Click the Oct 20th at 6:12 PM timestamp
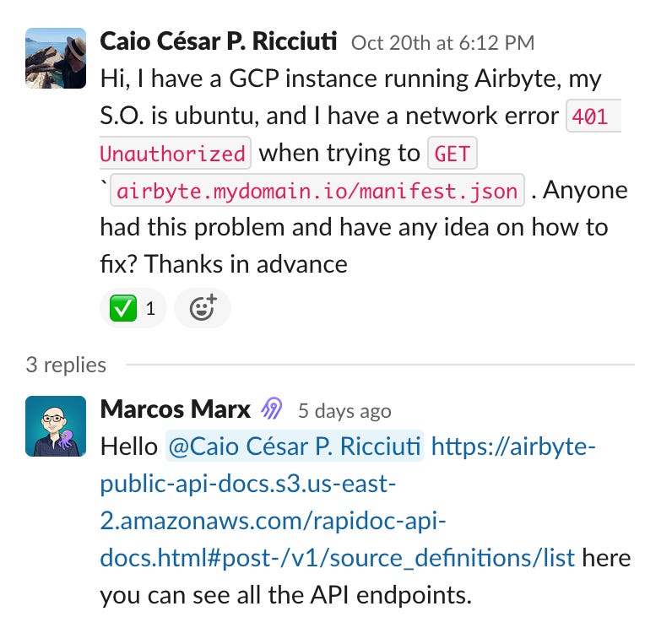The height and width of the screenshot is (617, 672). pyautogui.click(x=442, y=43)
